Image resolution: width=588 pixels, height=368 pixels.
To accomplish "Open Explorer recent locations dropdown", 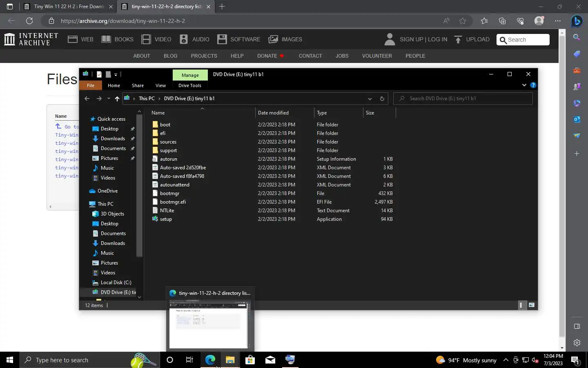I will point(109,99).
